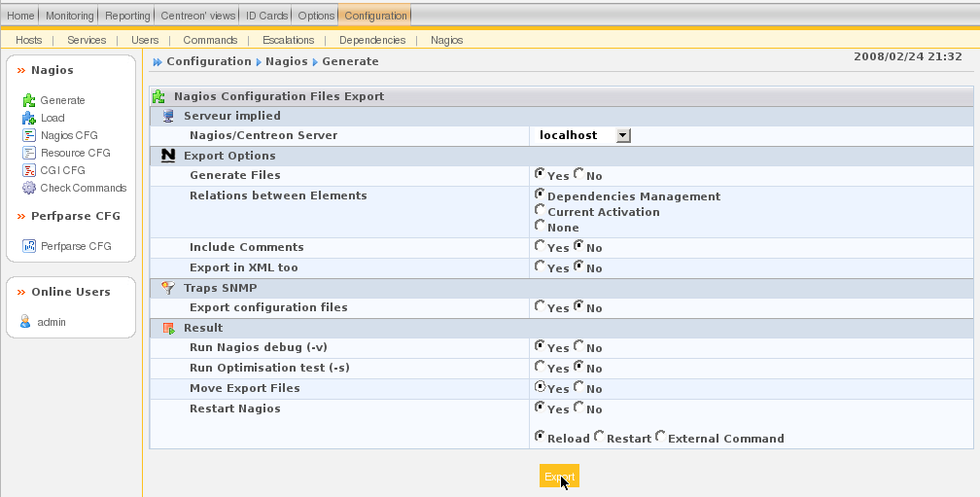This screenshot has height=497, width=980.
Task: Choose External Command restart method
Action: [660, 436]
